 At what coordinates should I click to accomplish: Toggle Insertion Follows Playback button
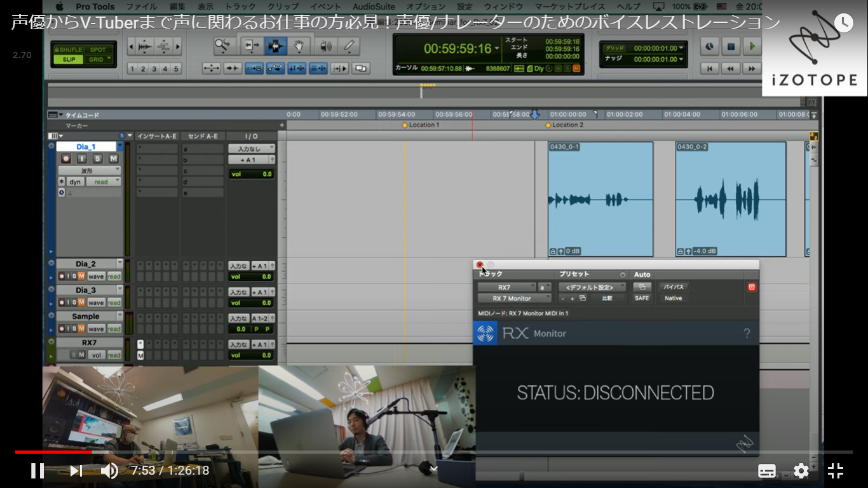(340, 69)
